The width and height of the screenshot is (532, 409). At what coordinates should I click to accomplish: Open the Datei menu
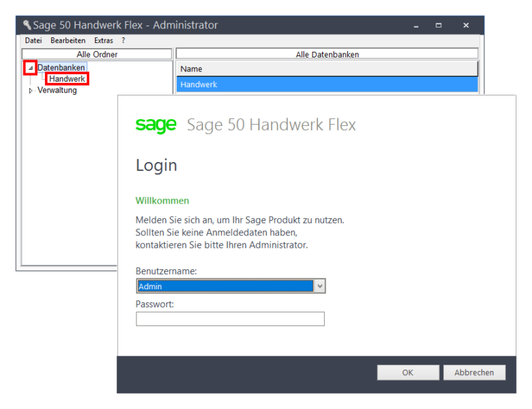[33, 41]
